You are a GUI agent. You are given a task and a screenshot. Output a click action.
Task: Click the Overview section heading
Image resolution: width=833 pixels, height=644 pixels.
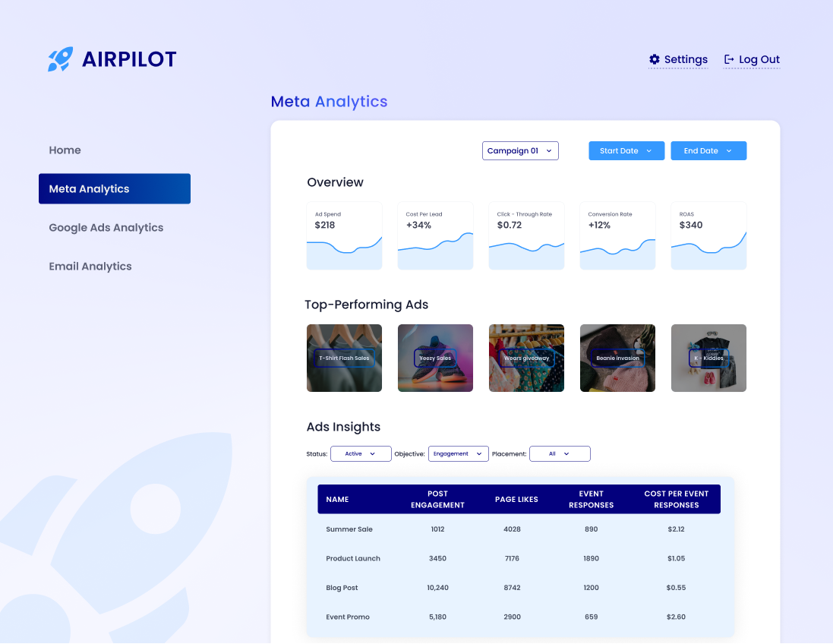[335, 182]
